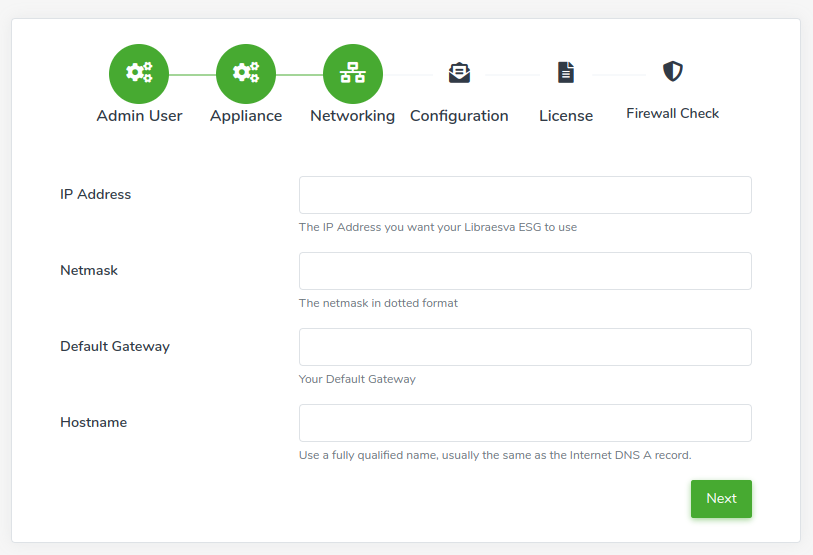
Task: Open the Firewall Check step label
Action: (672, 114)
